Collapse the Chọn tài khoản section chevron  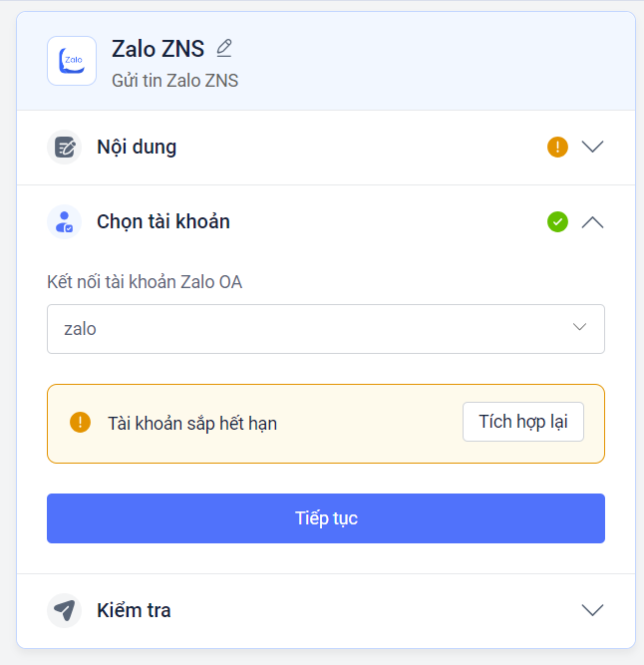click(592, 221)
